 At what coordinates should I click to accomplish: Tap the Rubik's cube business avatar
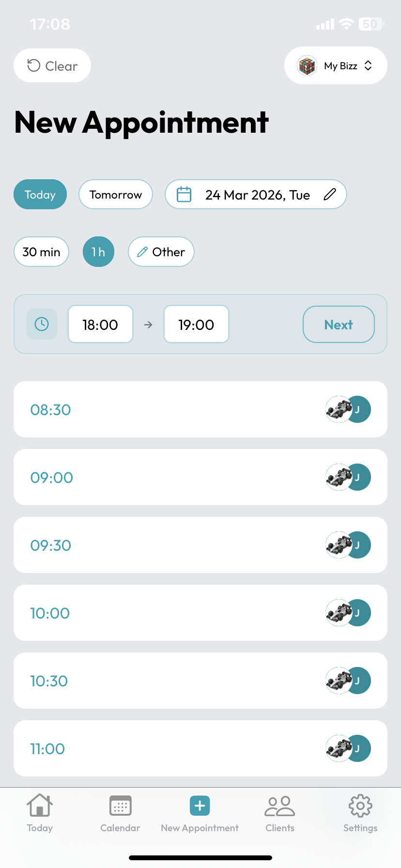coord(307,66)
